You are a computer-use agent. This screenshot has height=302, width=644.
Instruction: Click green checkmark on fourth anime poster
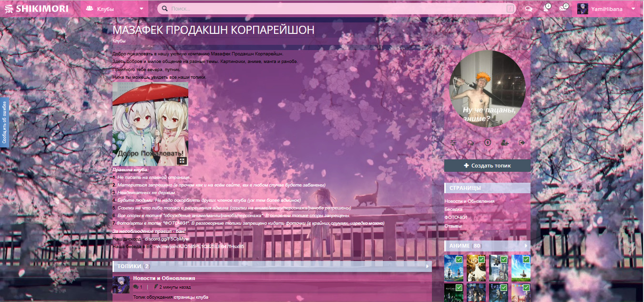point(526,260)
